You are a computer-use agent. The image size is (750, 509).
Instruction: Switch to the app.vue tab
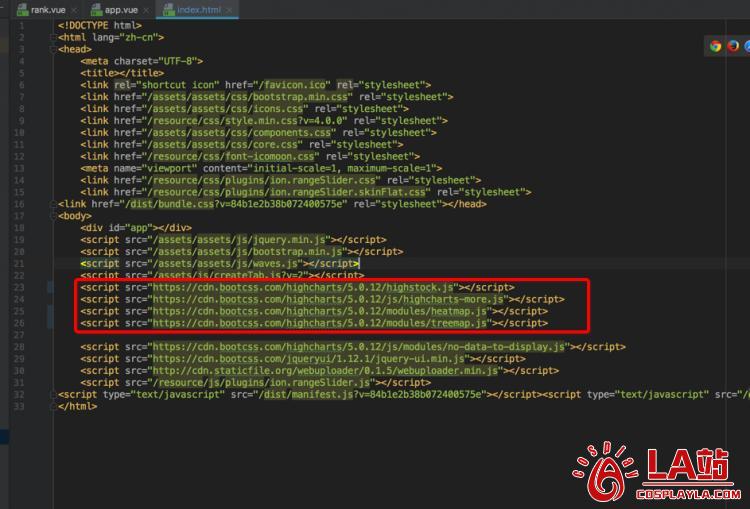(x=120, y=10)
